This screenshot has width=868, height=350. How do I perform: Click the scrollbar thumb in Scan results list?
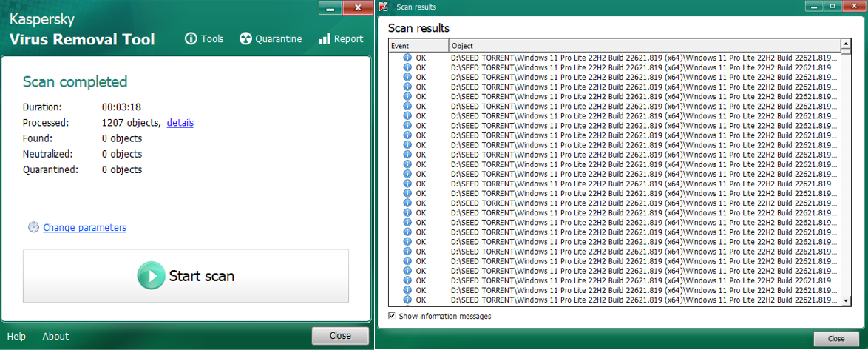click(845, 51)
